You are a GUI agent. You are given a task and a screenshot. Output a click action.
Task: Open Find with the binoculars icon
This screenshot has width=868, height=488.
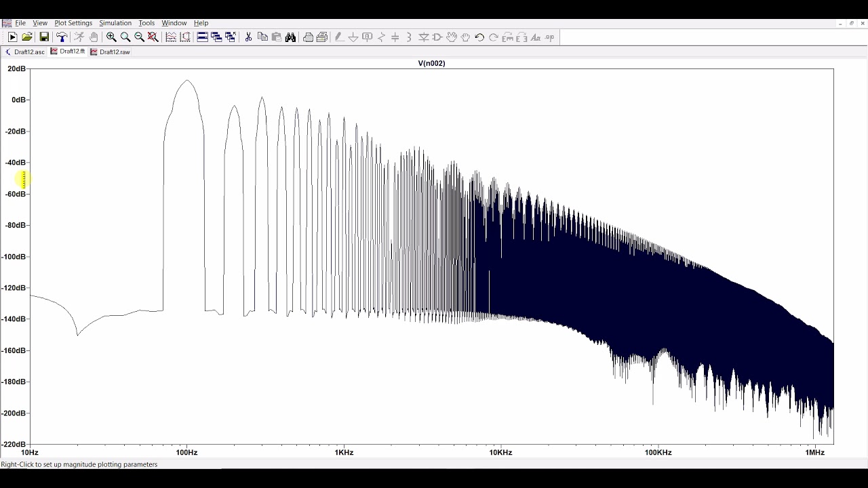point(291,37)
